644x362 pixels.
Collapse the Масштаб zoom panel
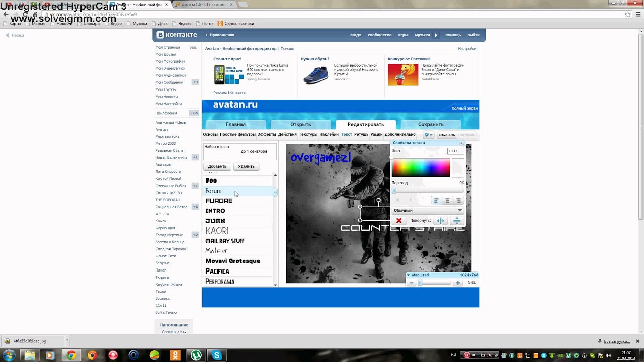(x=409, y=275)
